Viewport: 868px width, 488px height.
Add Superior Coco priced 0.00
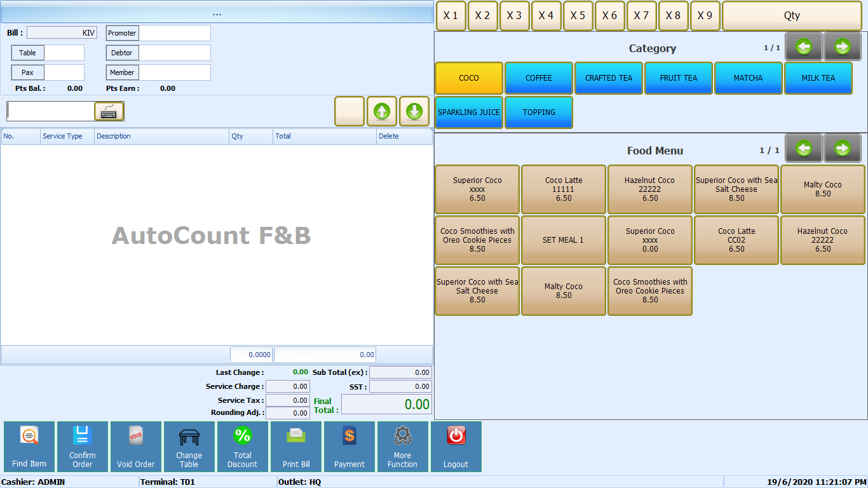650,240
